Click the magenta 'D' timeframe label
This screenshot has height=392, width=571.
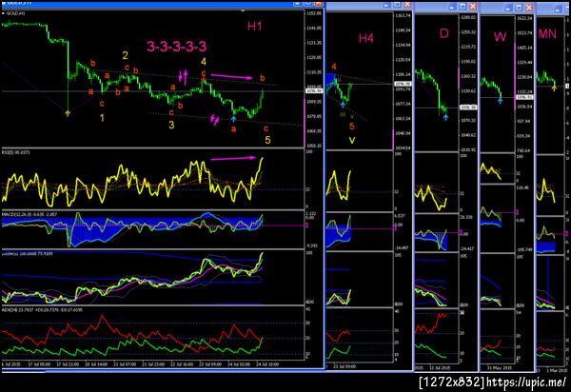pos(443,34)
